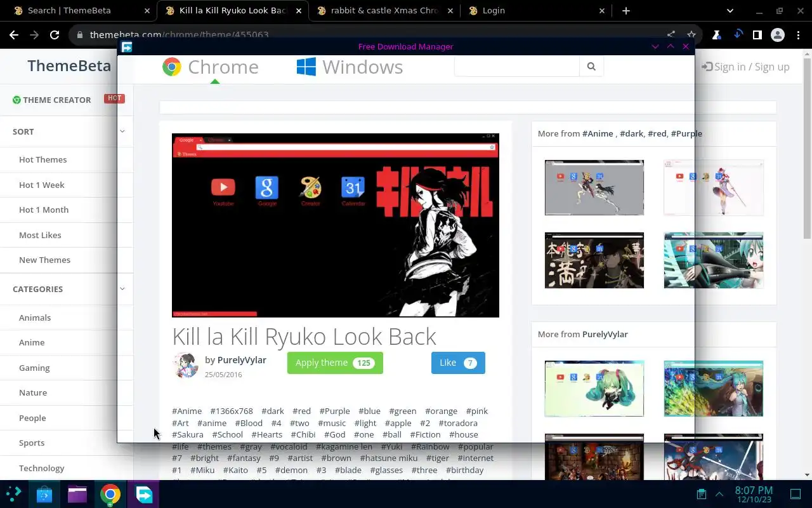Viewport: 812px width, 508px height.
Task: Browse the People category
Action: (x=32, y=418)
